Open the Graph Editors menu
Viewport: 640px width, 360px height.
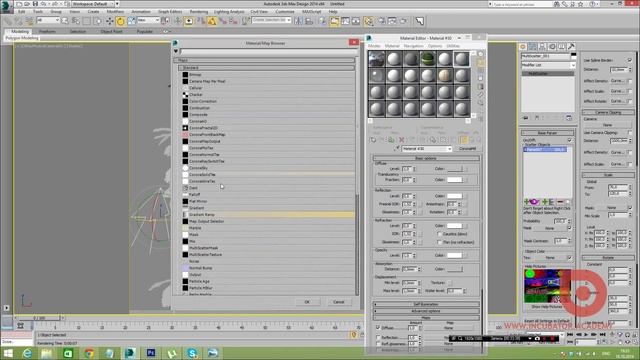pos(170,12)
